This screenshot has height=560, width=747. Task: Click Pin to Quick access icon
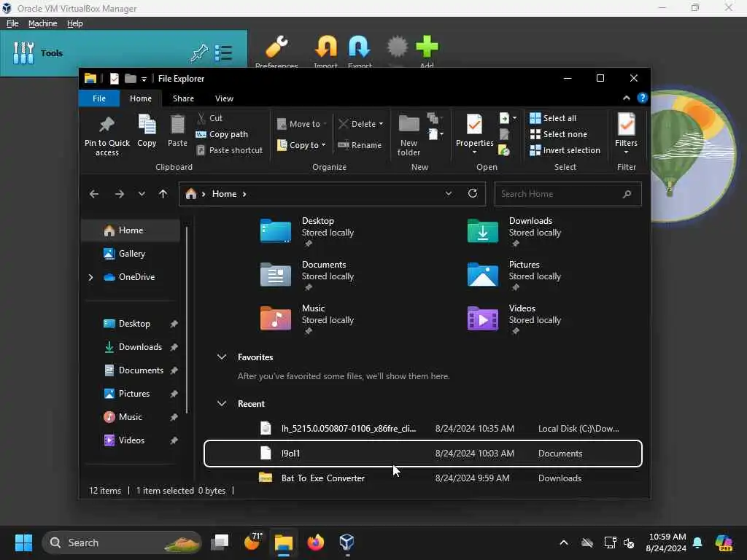point(107,135)
